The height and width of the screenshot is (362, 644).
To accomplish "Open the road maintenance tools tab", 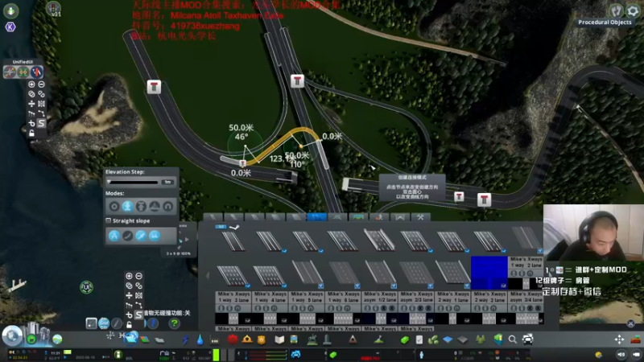I will coord(420,217).
